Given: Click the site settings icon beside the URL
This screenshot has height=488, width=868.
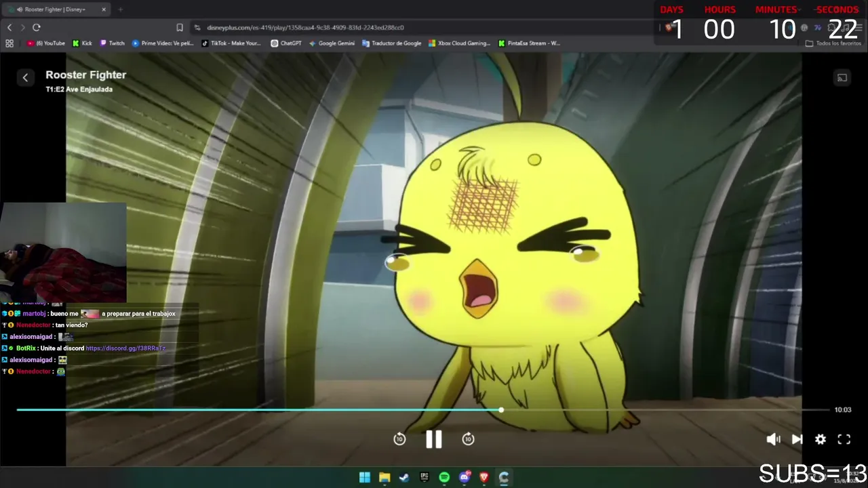Looking at the screenshot, I should click(x=197, y=27).
